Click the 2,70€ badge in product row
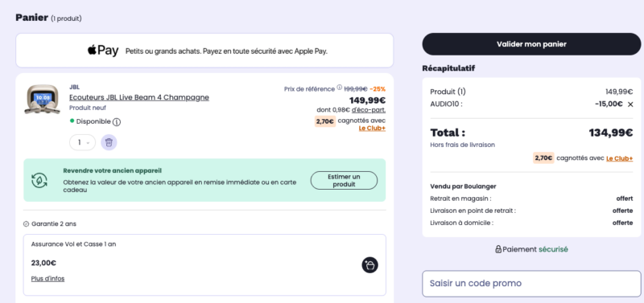This screenshot has height=303, width=644. coord(325,121)
